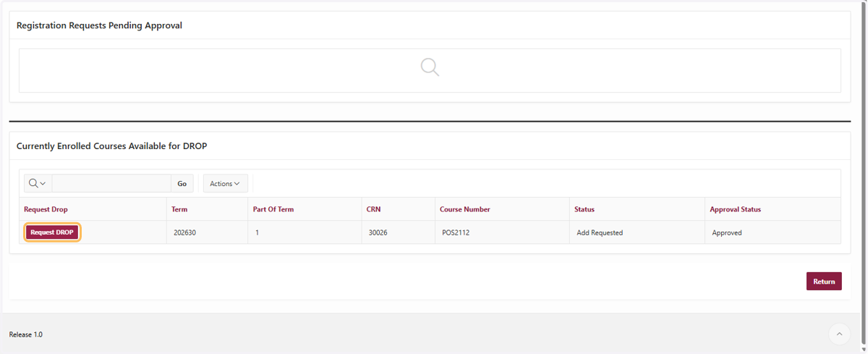Sort by the Part Of Term column header
Screen dimensions: 868x354
(273, 209)
